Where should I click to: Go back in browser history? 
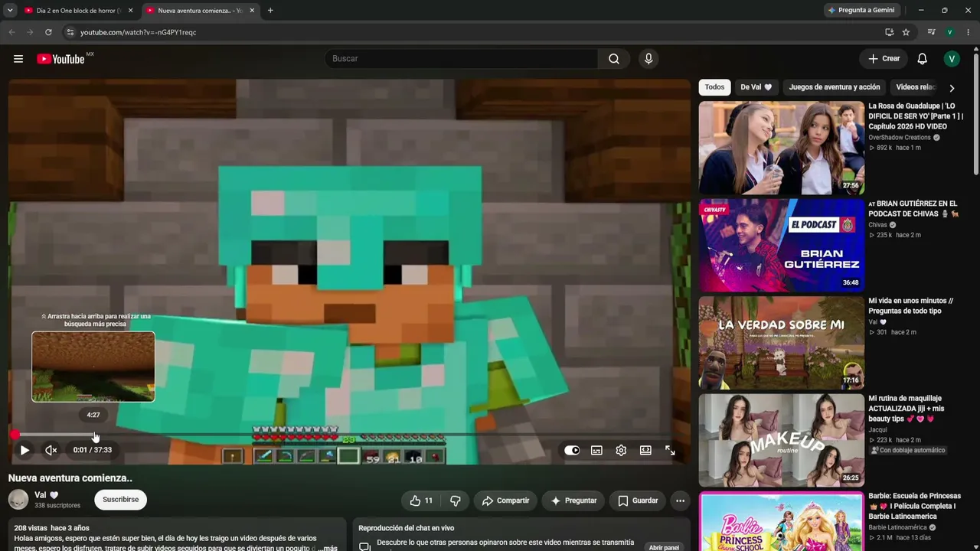11,32
